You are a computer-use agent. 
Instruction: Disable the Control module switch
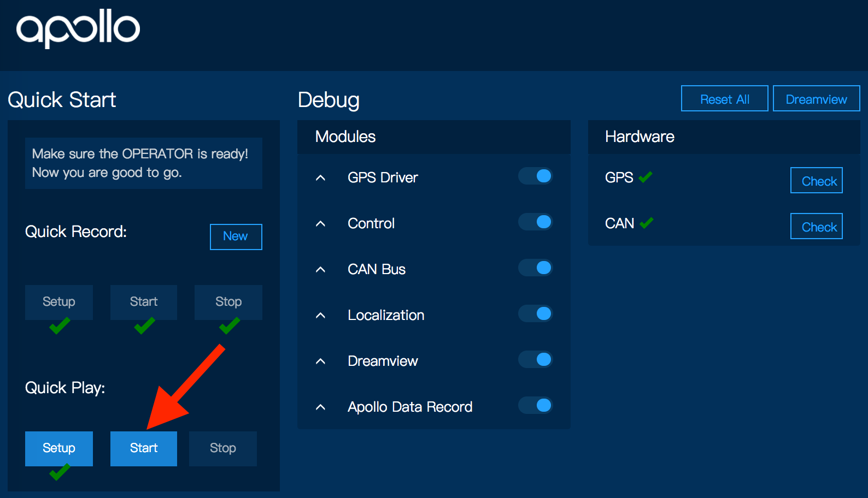536,222
